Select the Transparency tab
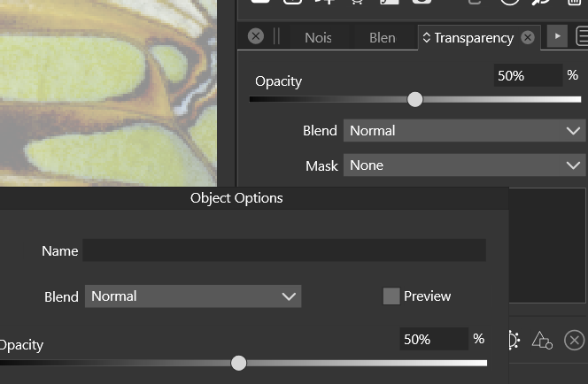The width and height of the screenshot is (588, 384). 473,38
